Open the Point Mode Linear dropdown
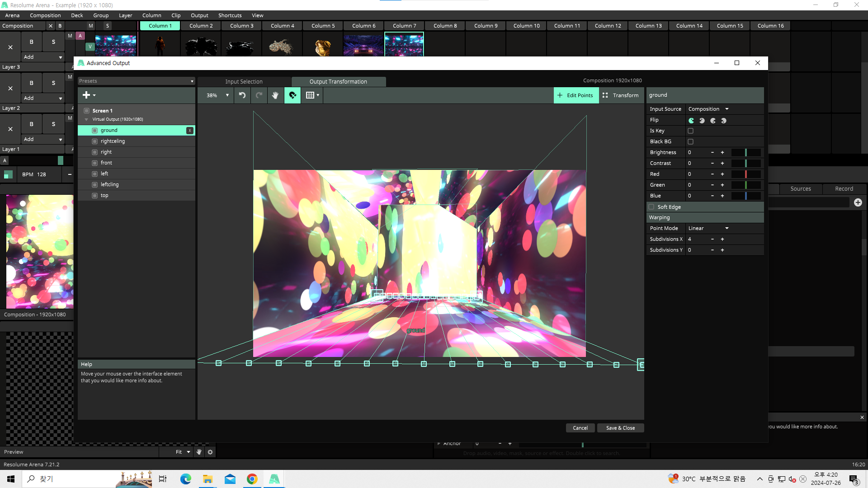 point(708,228)
